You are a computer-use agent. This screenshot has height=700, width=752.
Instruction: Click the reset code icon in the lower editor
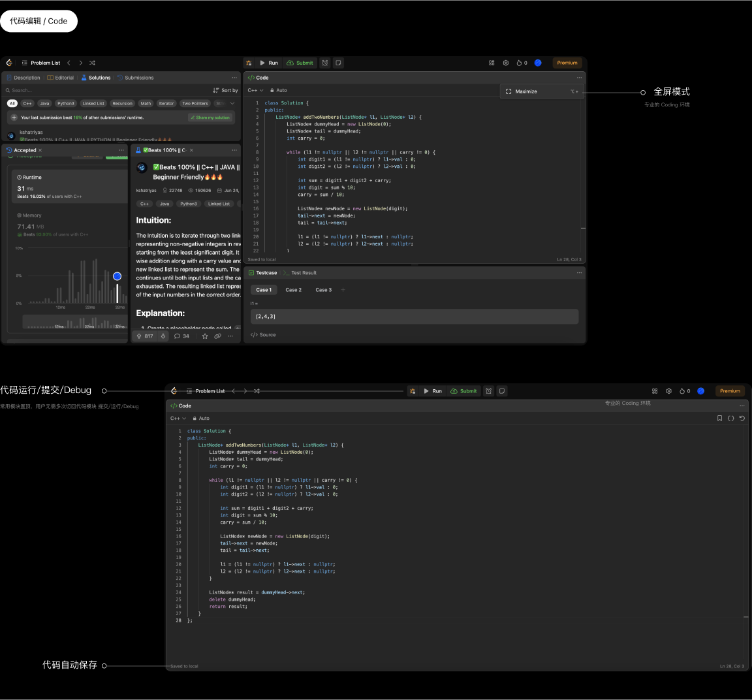click(x=742, y=419)
